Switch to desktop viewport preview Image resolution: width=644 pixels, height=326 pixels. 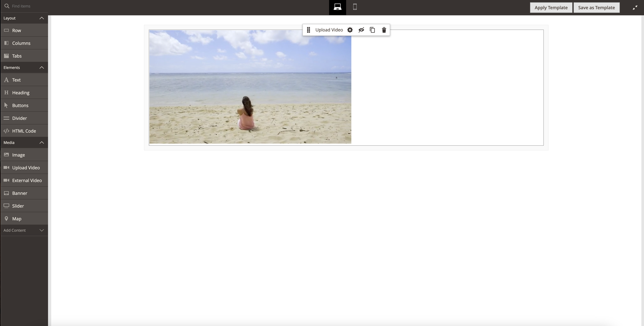pos(337,7)
